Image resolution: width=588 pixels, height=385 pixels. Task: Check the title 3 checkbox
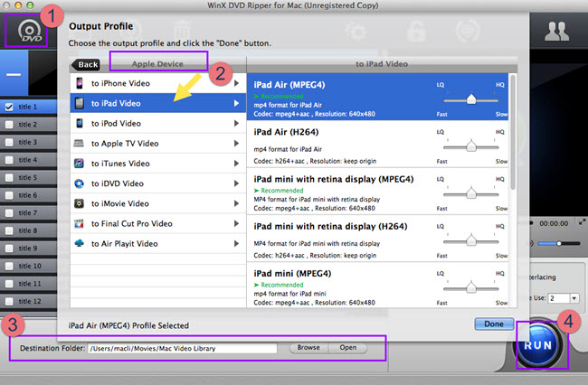point(9,142)
